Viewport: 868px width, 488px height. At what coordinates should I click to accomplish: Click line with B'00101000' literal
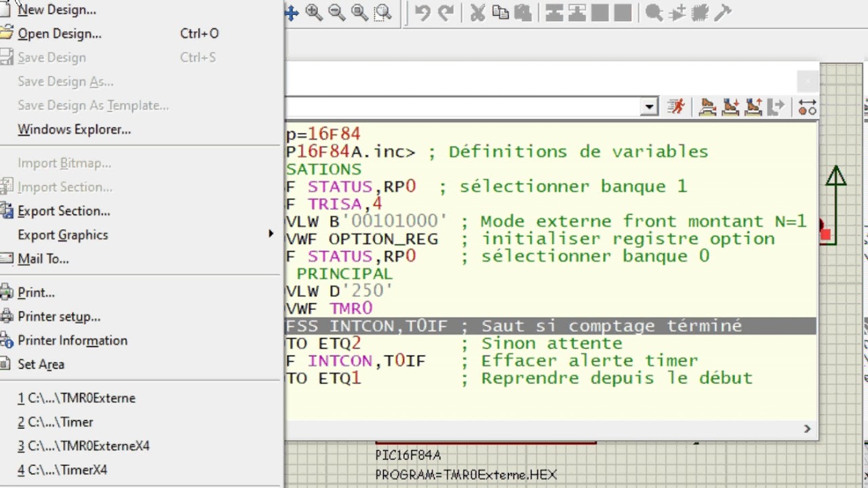pos(547,222)
